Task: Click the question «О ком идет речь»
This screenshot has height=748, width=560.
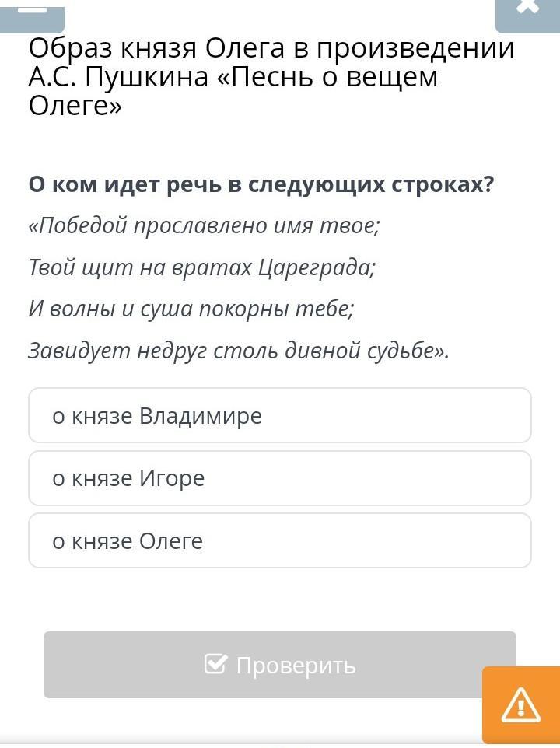Action: [x=261, y=185]
